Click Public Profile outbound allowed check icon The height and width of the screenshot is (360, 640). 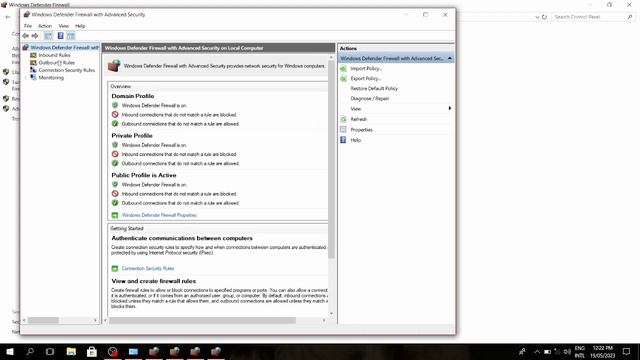point(115,203)
